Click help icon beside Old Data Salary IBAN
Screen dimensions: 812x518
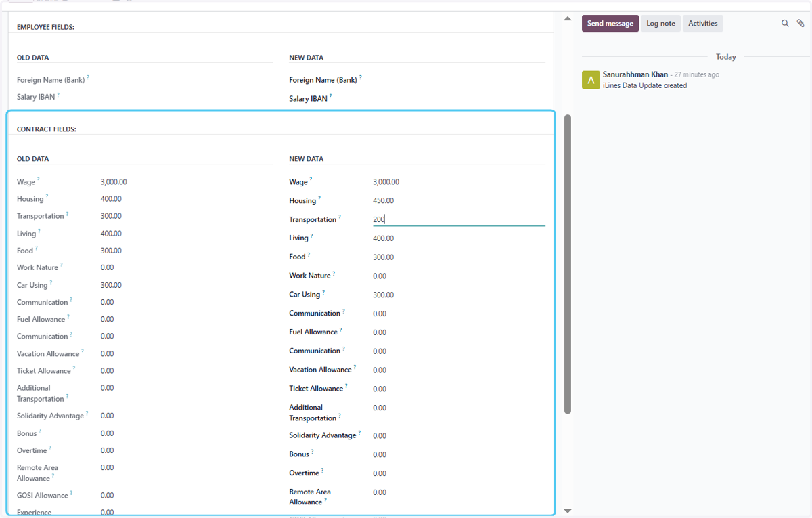[x=58, y=95]
